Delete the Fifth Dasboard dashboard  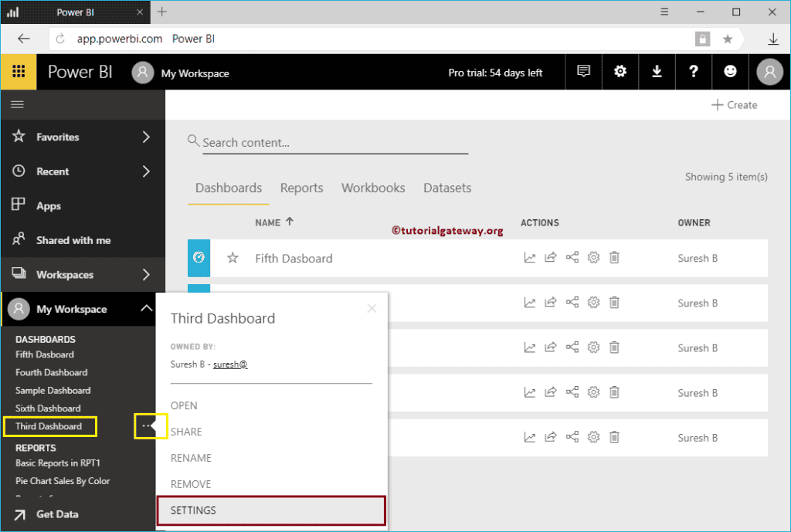[614, 258]
